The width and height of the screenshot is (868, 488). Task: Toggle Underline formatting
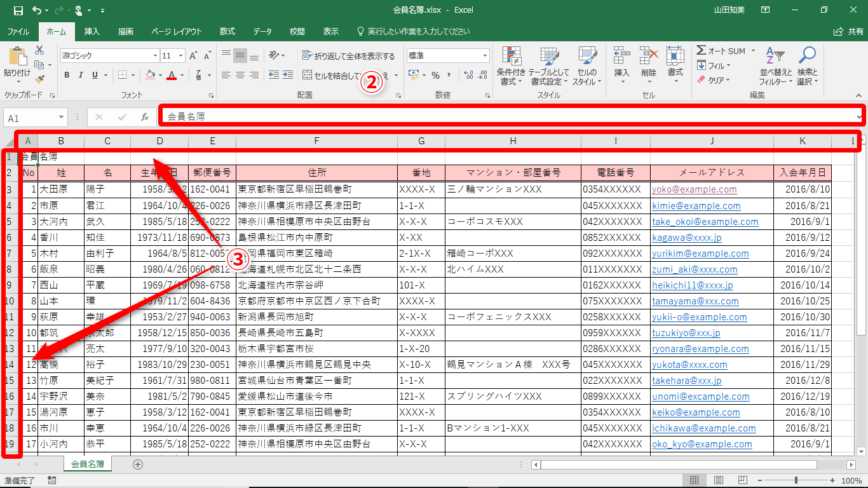point(95,75)
